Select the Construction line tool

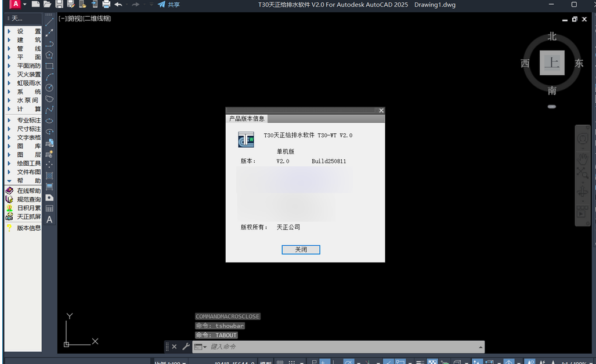(x=49, y=33)
